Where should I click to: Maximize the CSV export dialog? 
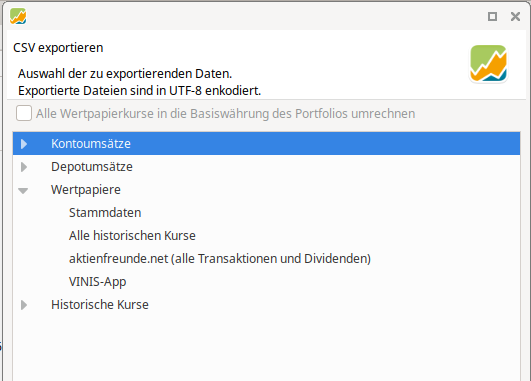[492, 16]
